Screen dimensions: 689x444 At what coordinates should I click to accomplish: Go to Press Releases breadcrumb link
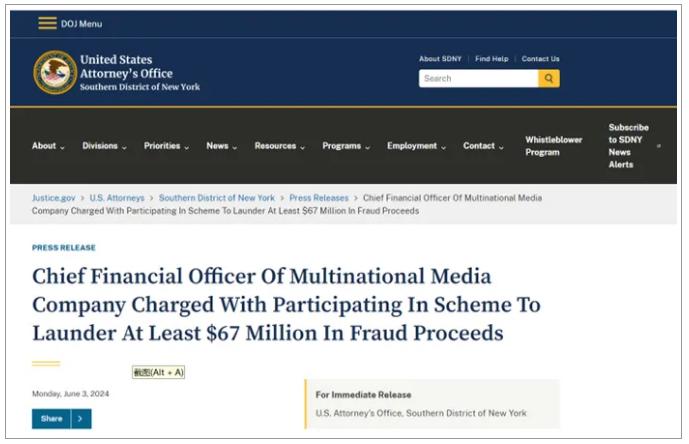tap(319, 198)
